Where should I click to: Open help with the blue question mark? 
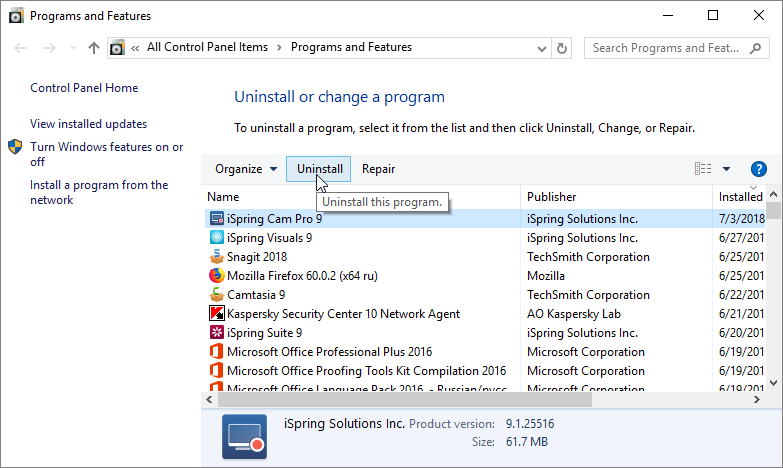tap(759, 169)
